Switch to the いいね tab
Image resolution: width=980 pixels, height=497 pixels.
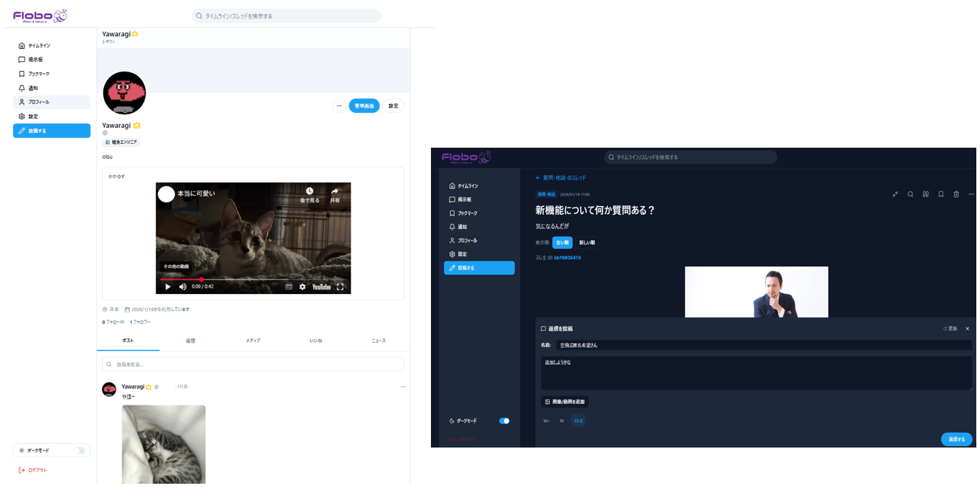pyautogui.click(x=316, y=340)
